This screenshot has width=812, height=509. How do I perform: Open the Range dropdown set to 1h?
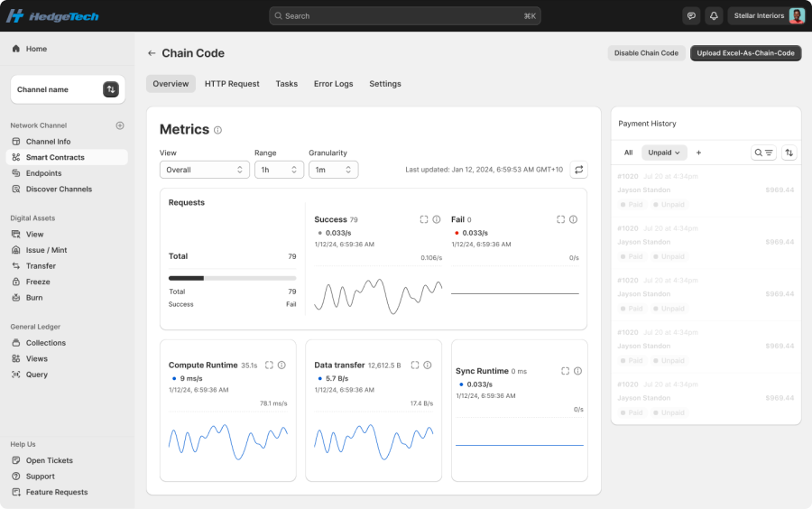click(x=278, y=170)
